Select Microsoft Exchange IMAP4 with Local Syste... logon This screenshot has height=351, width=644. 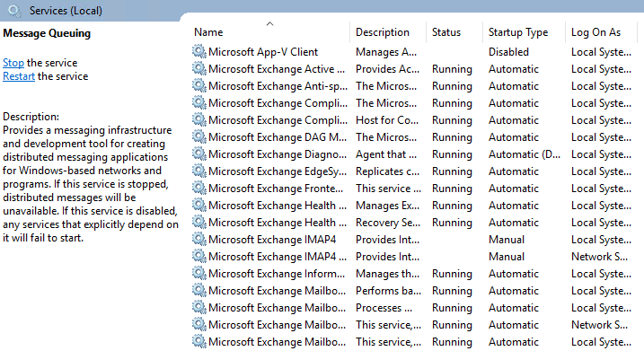point(272,240)
